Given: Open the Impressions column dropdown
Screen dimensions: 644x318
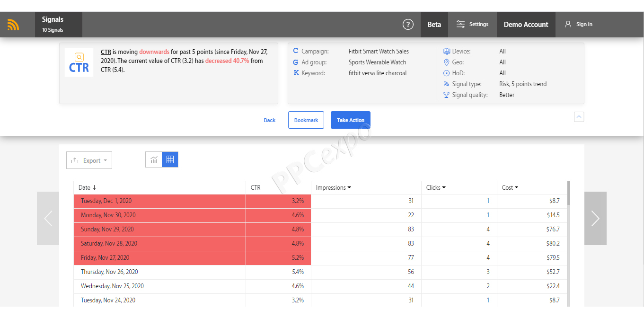Looking at the screenshot, I should click(349, 187).
